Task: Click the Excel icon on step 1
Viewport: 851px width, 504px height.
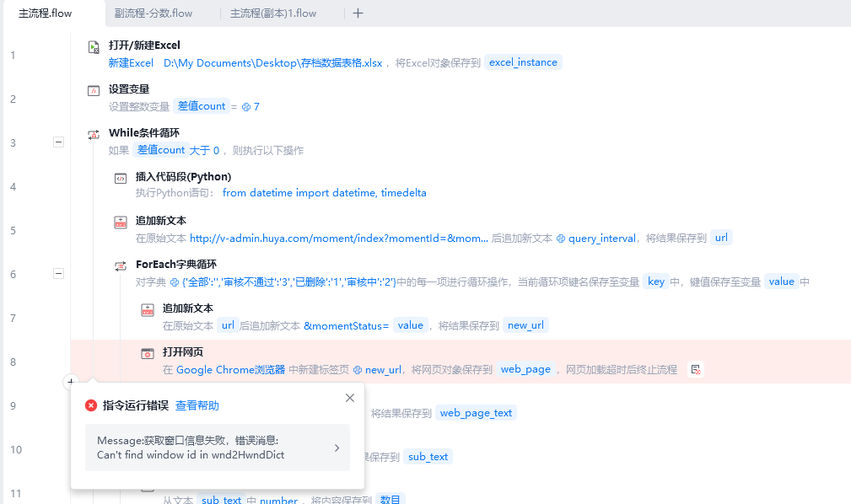Action: tap(94, 47)
